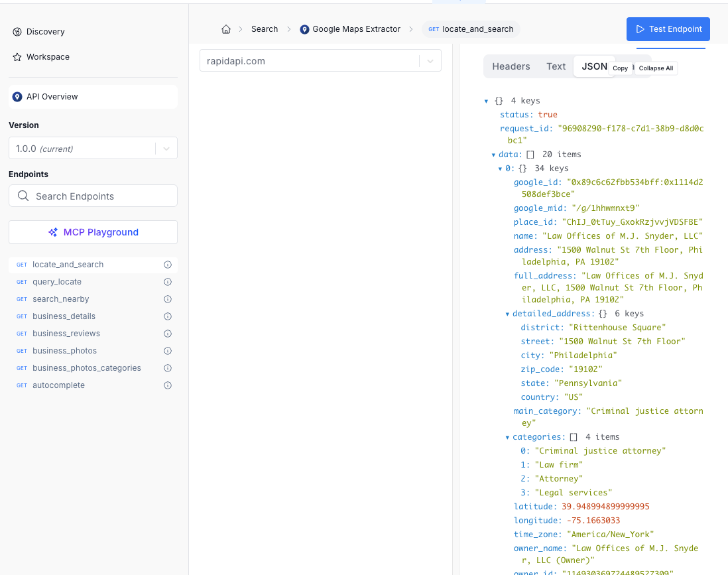The height and width of the screenshot is (575, 728).
Task: Click time_zone value "America/New_York"
Action: click(x=610, y=535)
